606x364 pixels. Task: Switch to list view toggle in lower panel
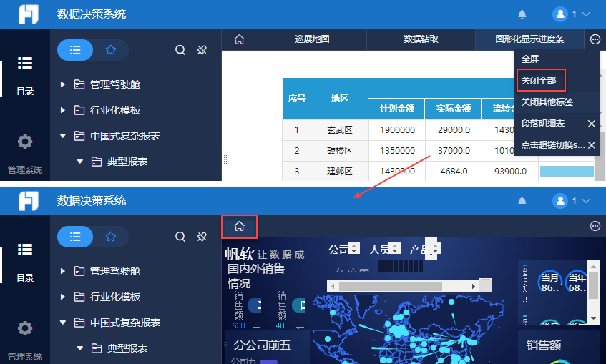pos(75,237)
